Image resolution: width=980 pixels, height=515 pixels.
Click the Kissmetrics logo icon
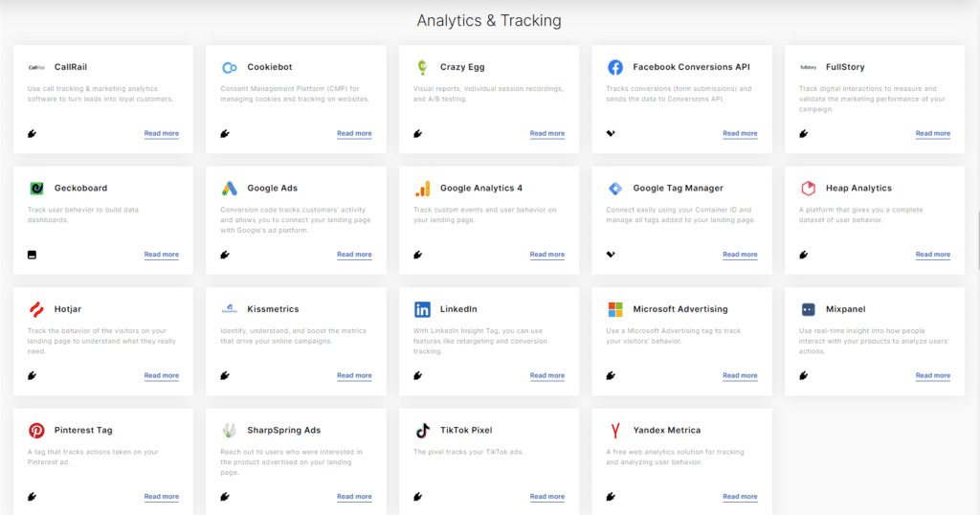click(230, 309)
